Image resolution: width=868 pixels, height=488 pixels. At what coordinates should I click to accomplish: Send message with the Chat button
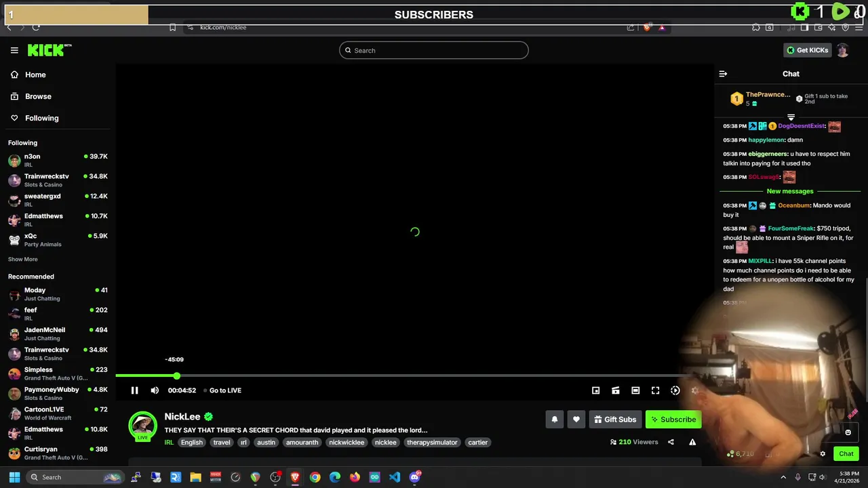point(846,454)
